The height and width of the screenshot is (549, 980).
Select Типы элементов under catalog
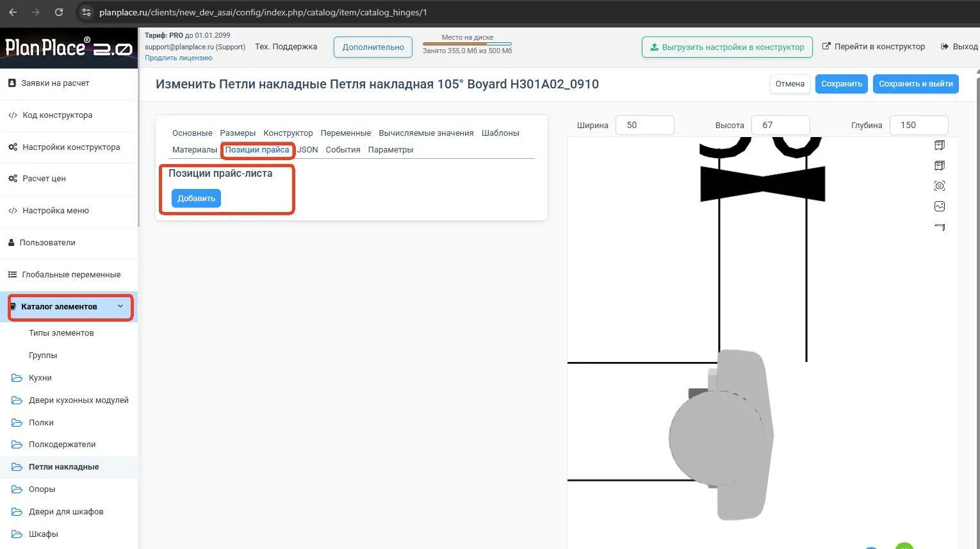[x=61, y=333]
